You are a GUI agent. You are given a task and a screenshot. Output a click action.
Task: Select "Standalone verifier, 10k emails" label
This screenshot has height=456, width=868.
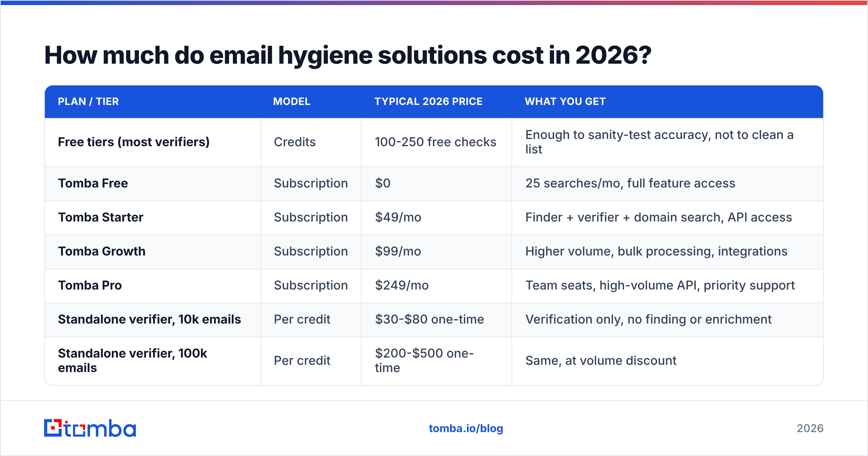149,319
